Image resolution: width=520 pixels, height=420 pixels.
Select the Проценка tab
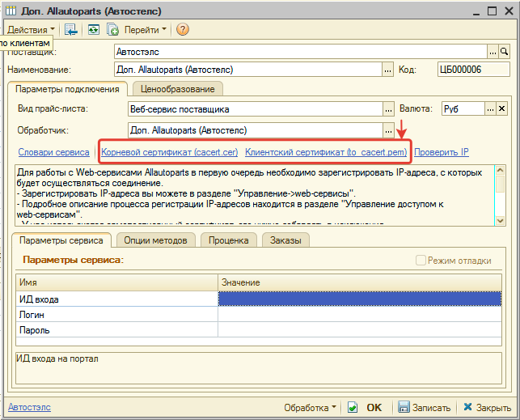[229, 240]
